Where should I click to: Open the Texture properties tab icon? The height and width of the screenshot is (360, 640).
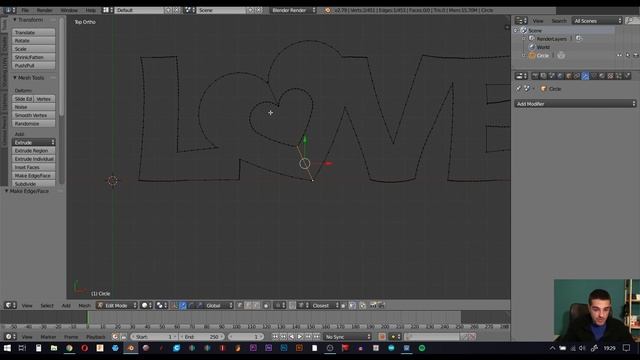[610, 76]
